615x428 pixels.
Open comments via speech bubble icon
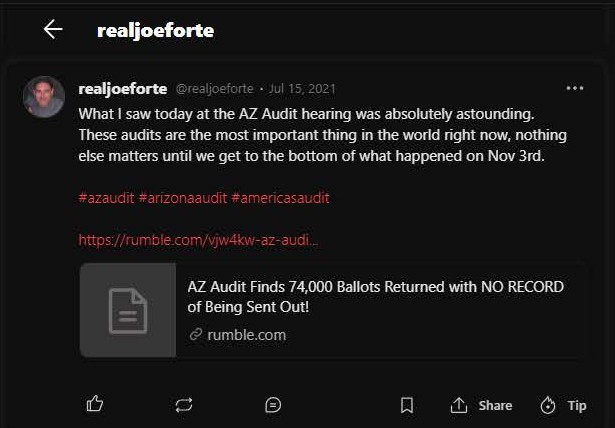point(273,405)
